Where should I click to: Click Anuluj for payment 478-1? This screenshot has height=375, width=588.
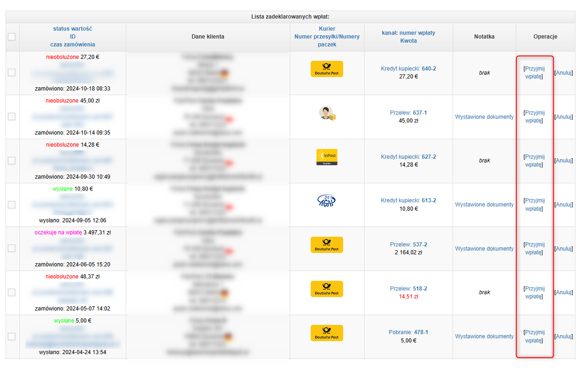[564, 336]
